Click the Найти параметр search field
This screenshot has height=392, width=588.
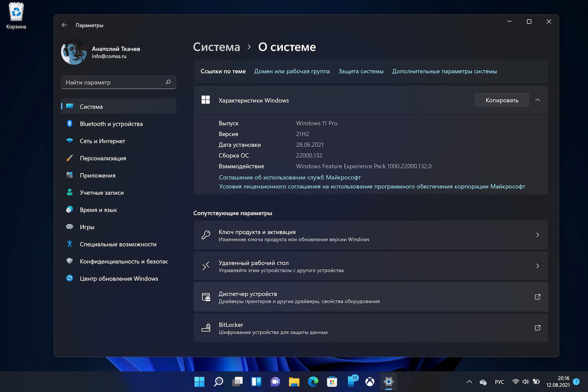point(118,82)
